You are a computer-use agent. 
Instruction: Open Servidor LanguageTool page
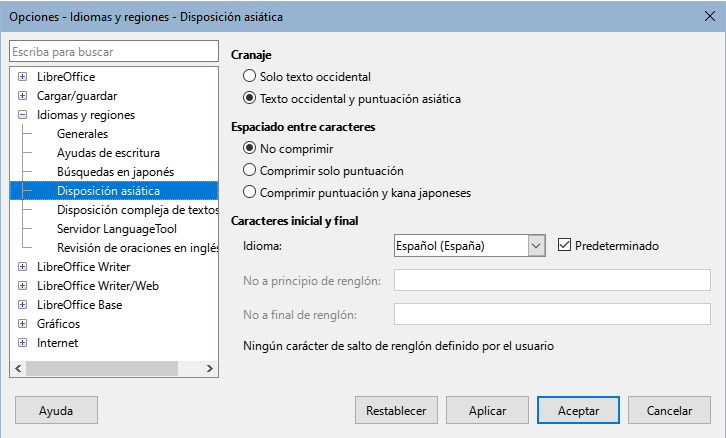pyautogui.click(x=117, y=229)
